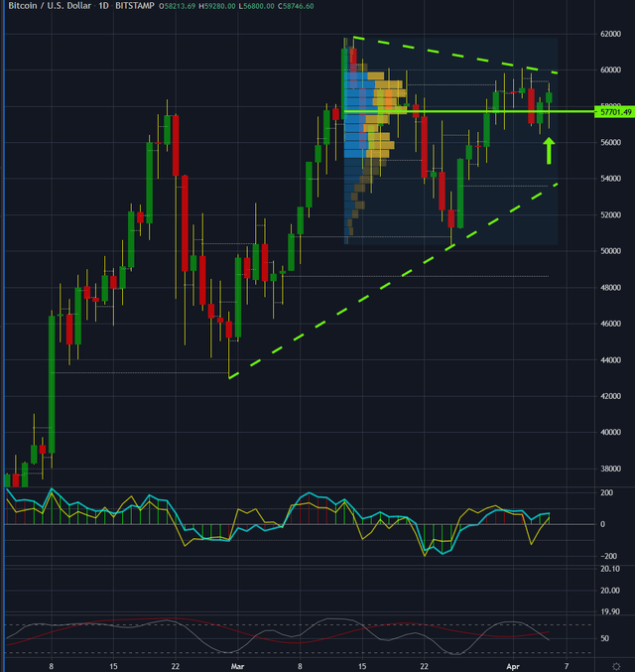Click the 19.90 indicator scale label
Screen dimensions: 635x672
pyautogui.click(x=610, y=611)
